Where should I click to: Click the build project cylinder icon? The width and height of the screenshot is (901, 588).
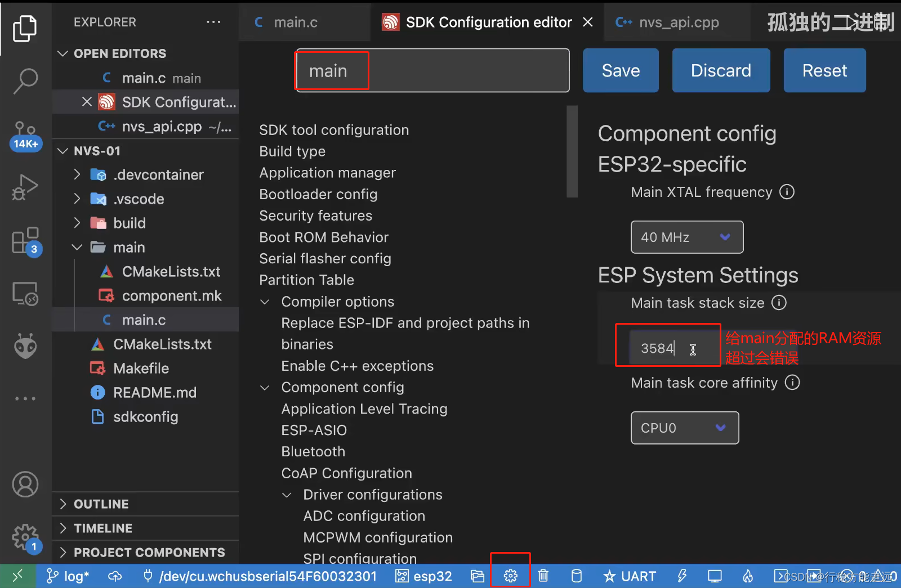577,576
